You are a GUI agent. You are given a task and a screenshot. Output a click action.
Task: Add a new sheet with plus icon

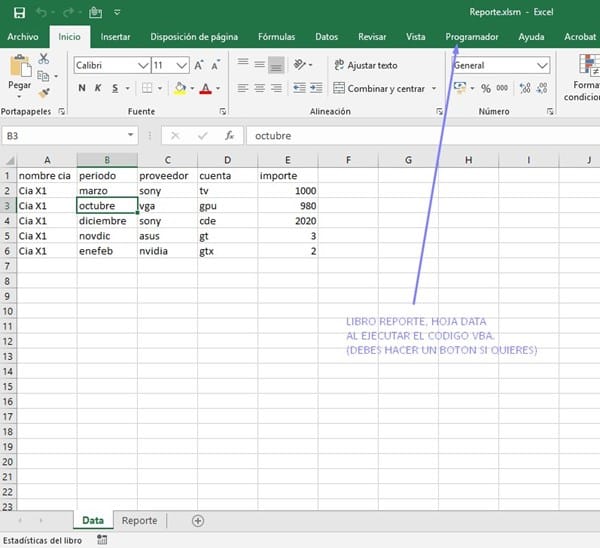(x=197, y=521)
